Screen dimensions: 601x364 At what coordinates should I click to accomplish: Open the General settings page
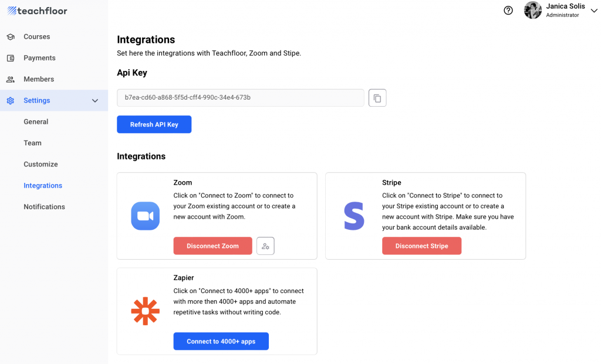click(36, 122)
